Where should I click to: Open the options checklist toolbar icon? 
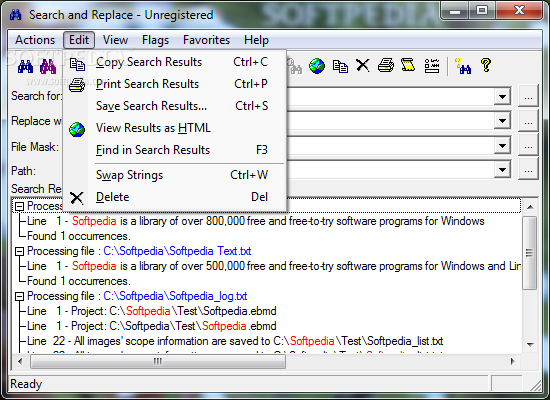432,66
